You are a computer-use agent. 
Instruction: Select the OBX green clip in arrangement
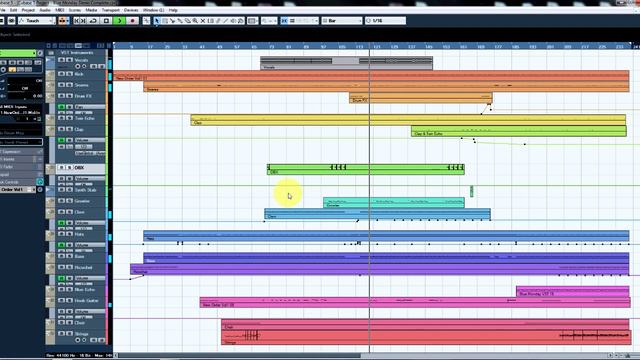click(366, 169)
